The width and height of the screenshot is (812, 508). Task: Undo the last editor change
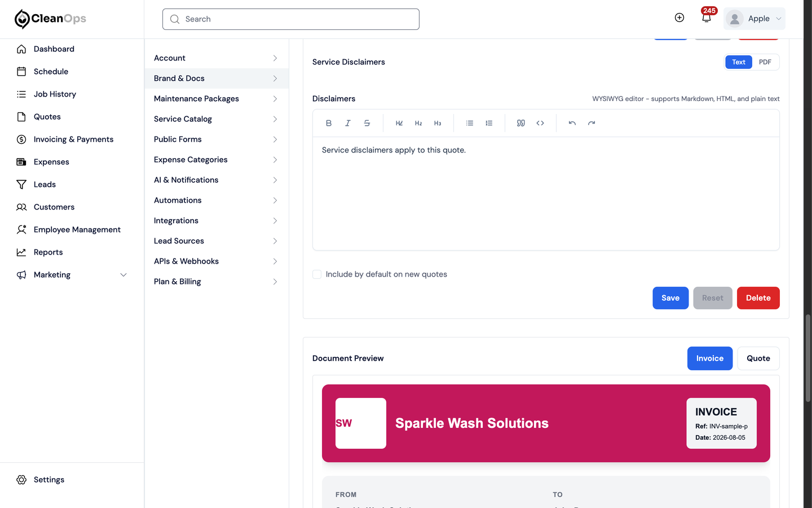point(572,123)
